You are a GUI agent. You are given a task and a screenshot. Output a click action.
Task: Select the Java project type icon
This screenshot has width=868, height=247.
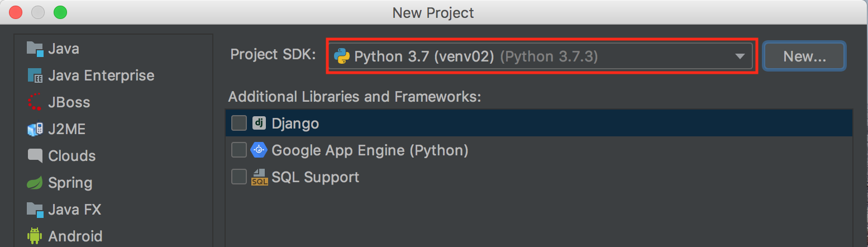coord(35,49)
